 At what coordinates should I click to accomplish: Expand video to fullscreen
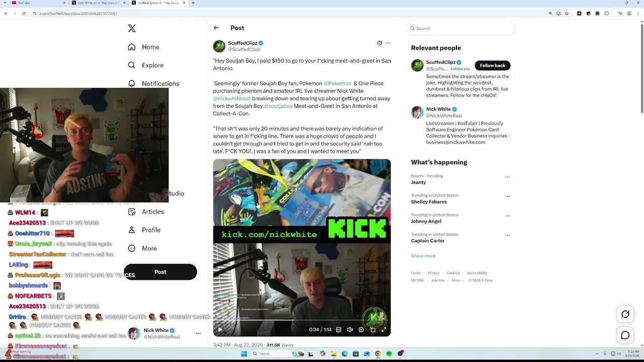pos(384,330)
